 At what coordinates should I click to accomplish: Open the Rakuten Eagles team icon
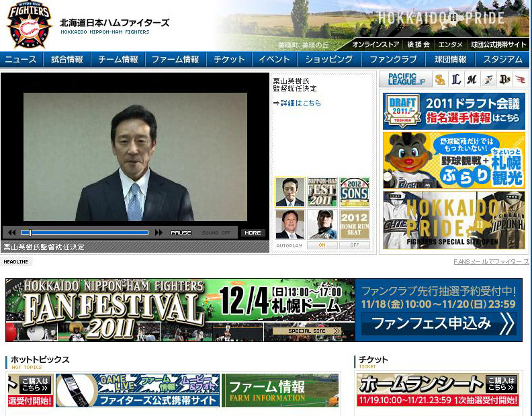coord(520,80)
